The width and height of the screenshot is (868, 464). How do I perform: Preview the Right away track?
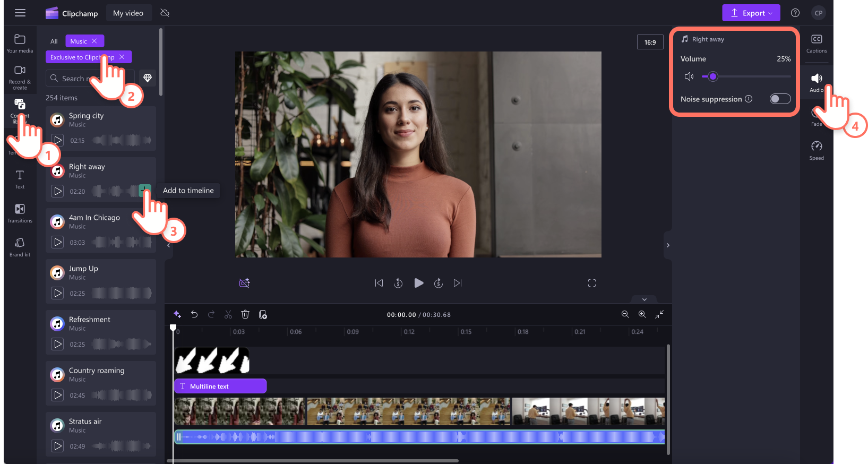coord(57,191)
